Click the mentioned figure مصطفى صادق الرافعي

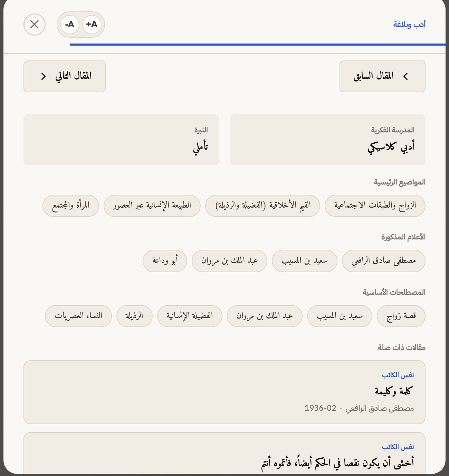383,261
